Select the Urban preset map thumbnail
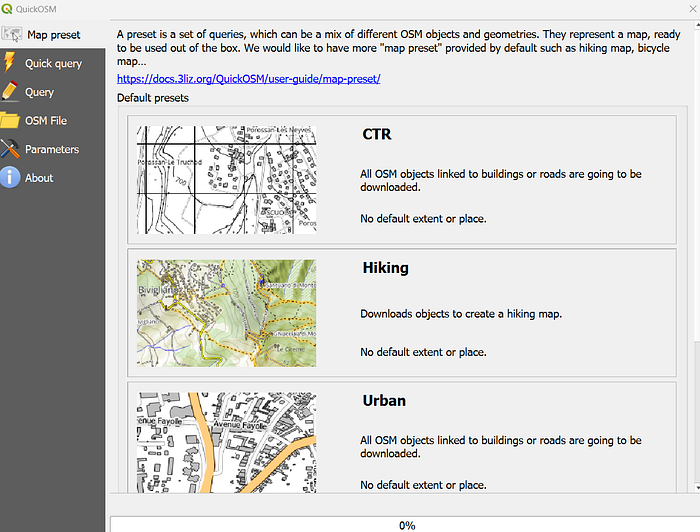Image resolution: width=700 pixels, height=532 pixels. coord(226,443)
